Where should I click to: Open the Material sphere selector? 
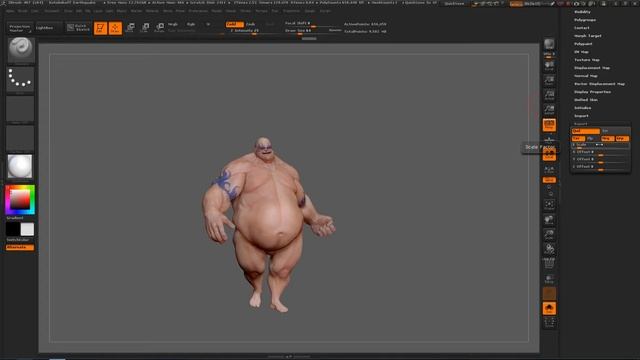tap(20, 167)
